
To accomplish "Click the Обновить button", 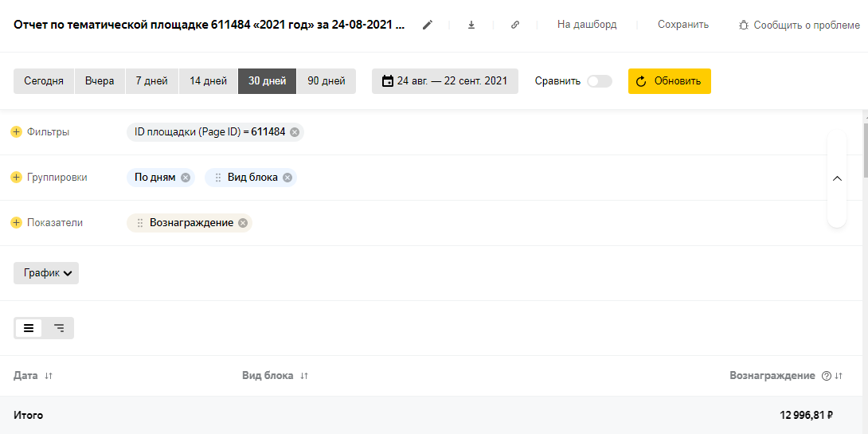I will click(x=669, y=81).
